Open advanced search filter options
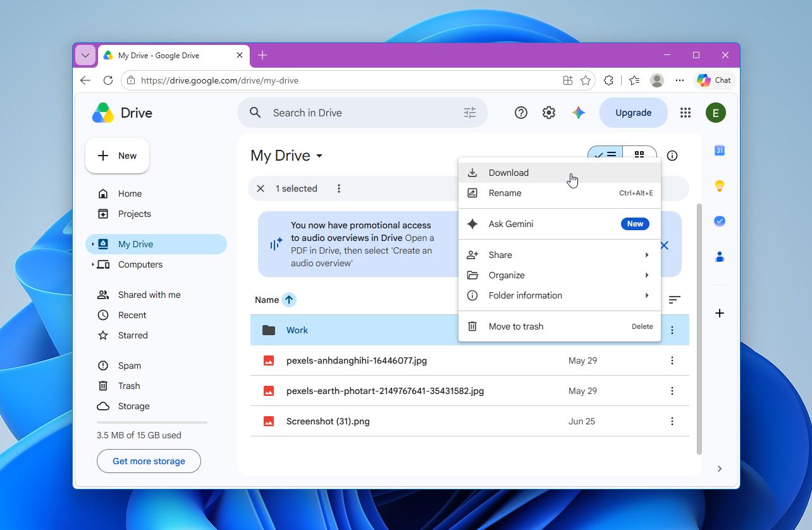 pos(469,113)
